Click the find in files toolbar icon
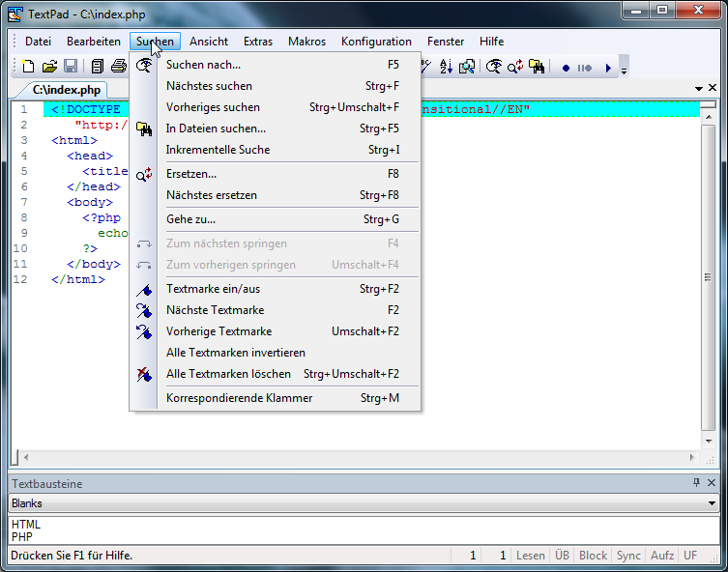Screen dimensions: 728x572 point(537,67)
